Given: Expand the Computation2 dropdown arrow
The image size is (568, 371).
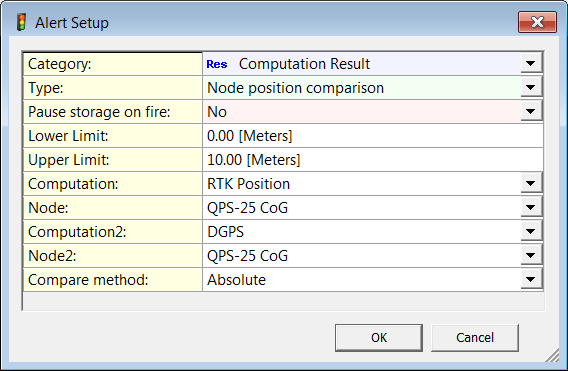Looking at the screenshot, I should (531, 231).
